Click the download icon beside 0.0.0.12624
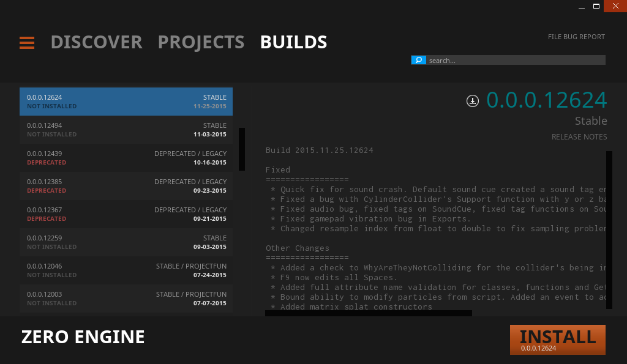The width and height of the screenshot is (627, 364). coord(473,101)
